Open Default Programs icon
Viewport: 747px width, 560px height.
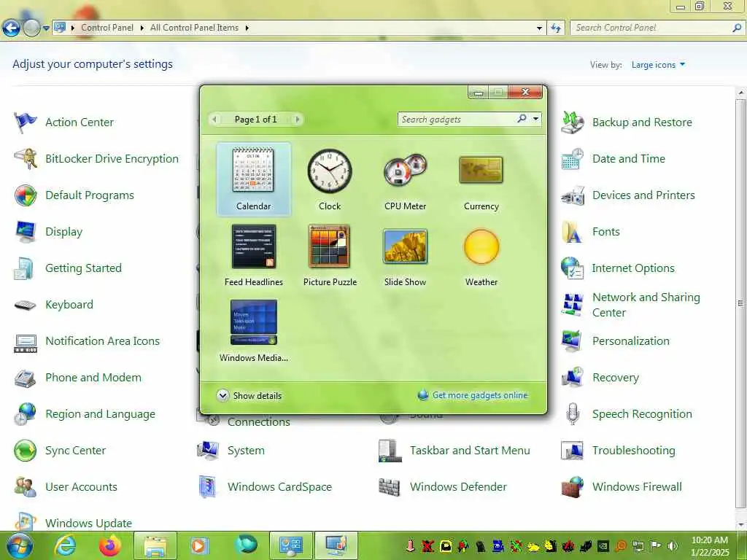26,195
